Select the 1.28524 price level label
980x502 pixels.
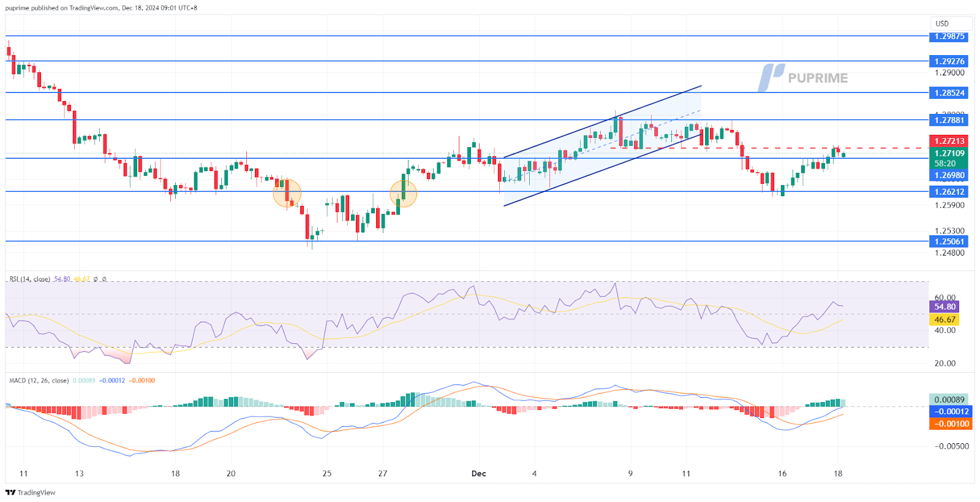pos(949,93)
